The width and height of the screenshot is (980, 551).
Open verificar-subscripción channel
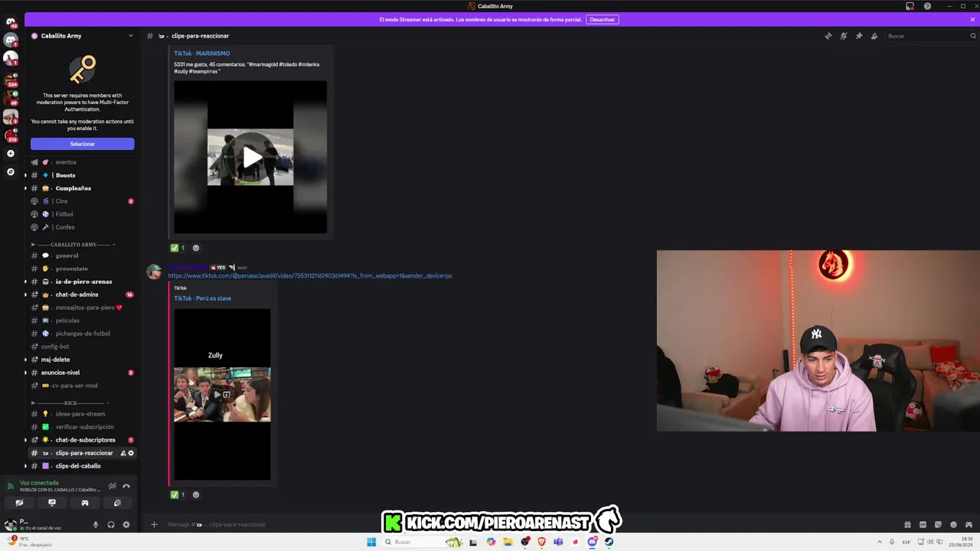click(x=82, y=427)
